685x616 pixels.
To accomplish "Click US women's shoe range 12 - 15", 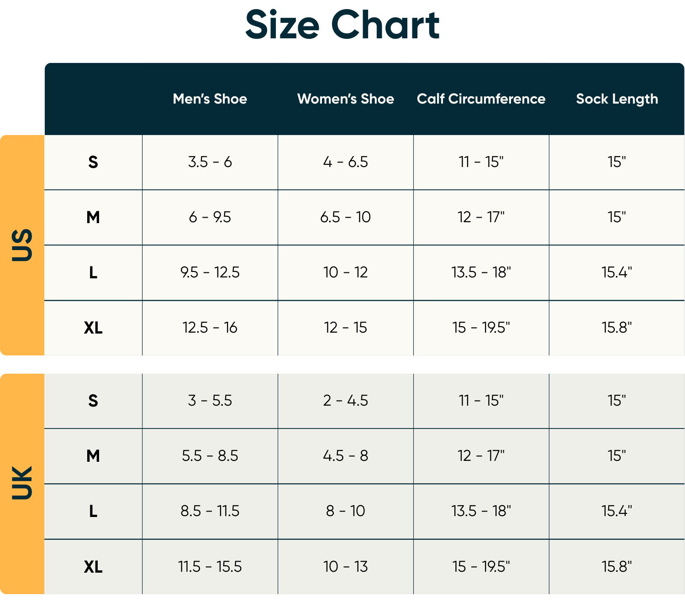I will pos(345,328).
